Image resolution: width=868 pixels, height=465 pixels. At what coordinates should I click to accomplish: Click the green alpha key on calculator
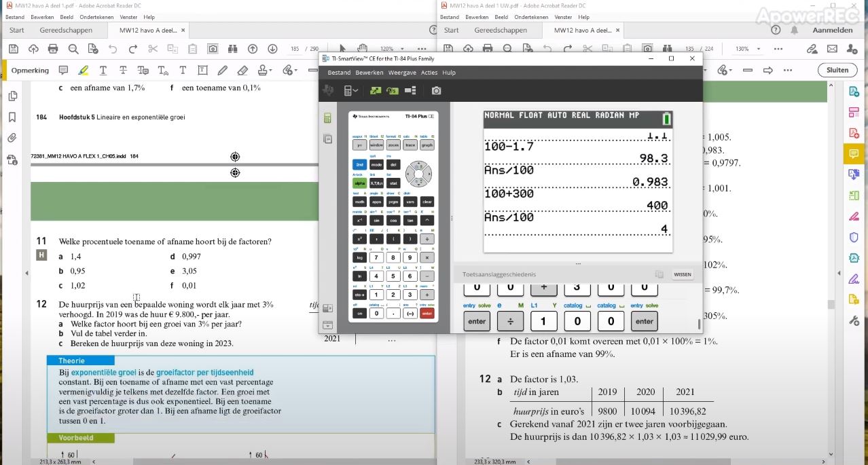360,183
